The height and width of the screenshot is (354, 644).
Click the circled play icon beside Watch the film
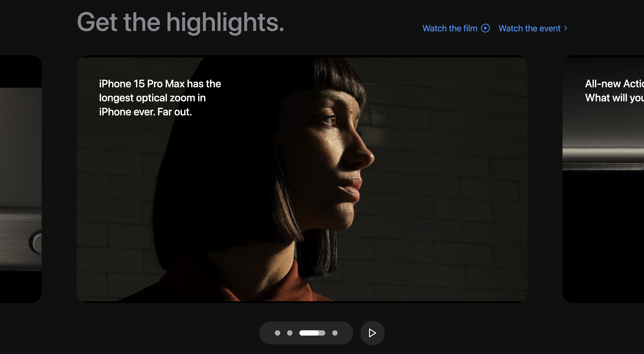[485, 28]
